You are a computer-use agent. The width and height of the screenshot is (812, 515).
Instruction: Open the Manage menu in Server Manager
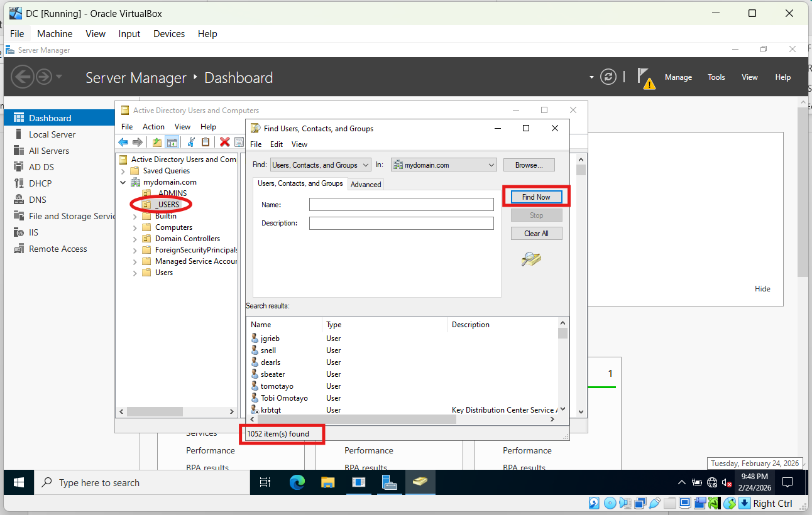[x=678, y=77]
